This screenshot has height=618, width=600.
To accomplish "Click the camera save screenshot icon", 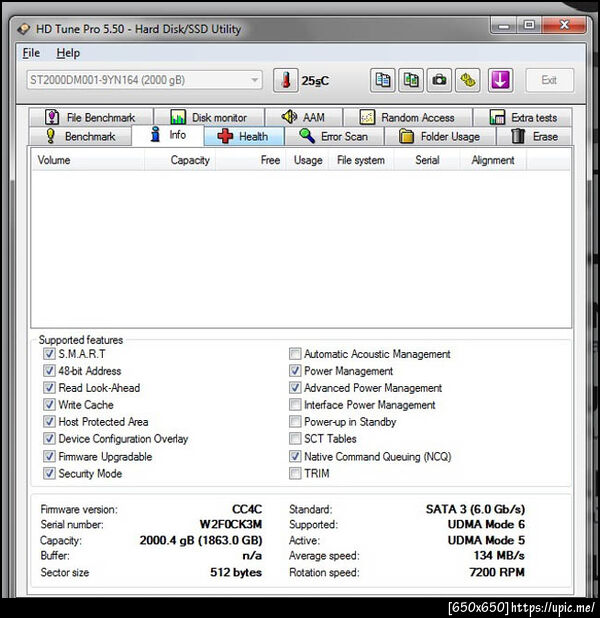I will [439, 80].
